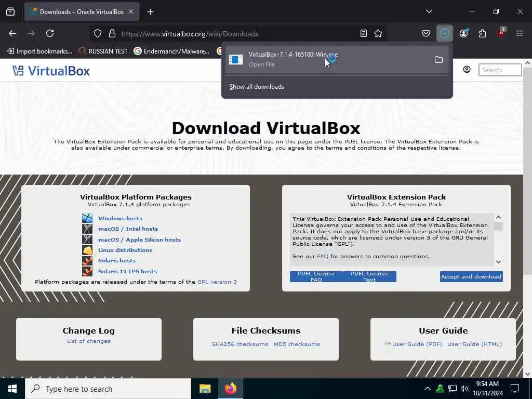Open Import bookmarks bookmark item

pyautogui.click(x=39, y=51)
